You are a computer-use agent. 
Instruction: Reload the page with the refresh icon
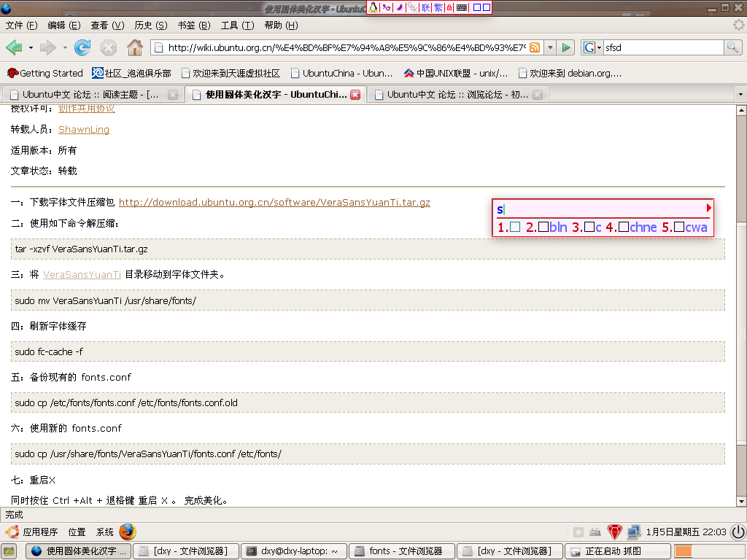82,47
